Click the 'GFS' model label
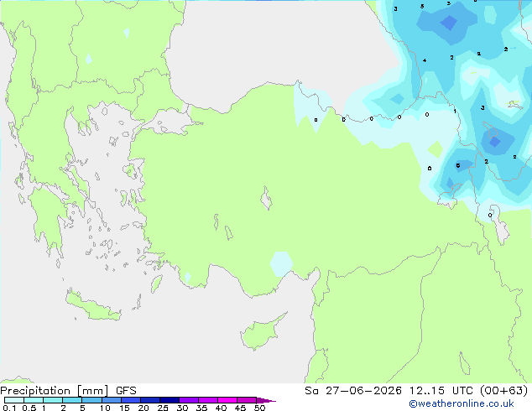The width and height of the screenshot is (532, 411). [126, 391]
